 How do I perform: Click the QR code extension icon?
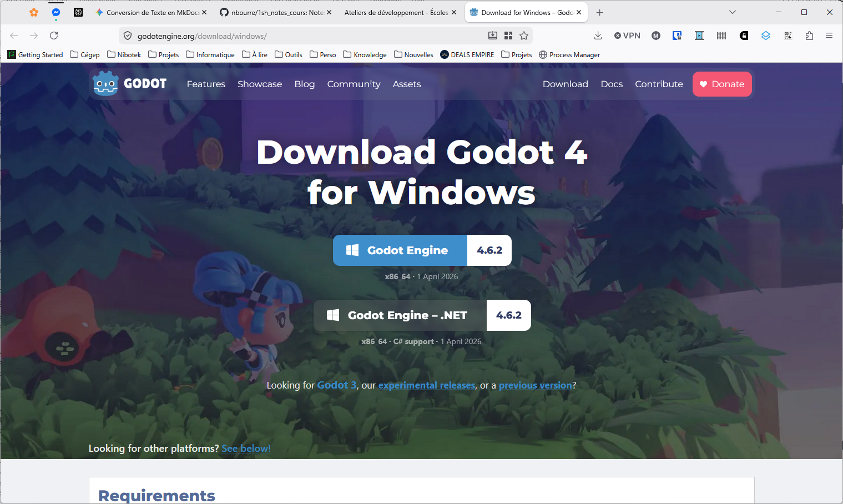(788, 36)
